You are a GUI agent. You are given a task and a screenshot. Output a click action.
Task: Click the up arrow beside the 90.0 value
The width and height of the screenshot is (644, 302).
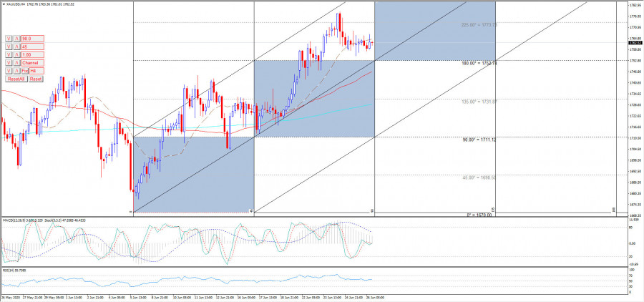(x=16, y=38)
